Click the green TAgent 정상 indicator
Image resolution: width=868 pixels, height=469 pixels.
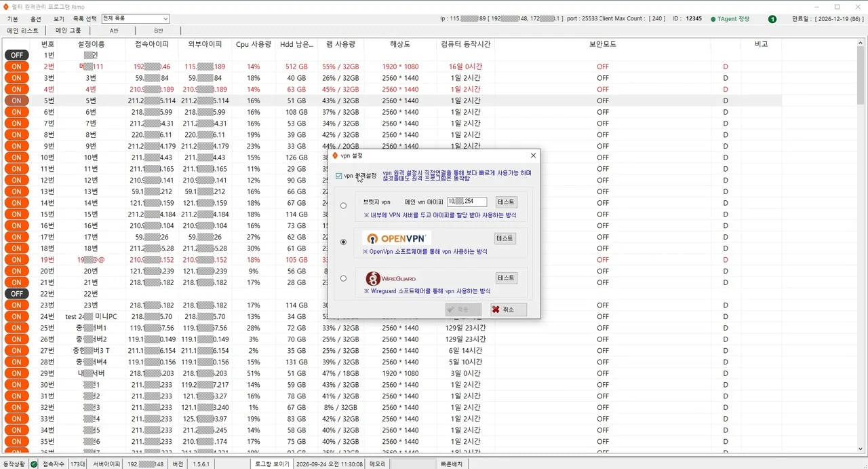(x=730, y=19)
